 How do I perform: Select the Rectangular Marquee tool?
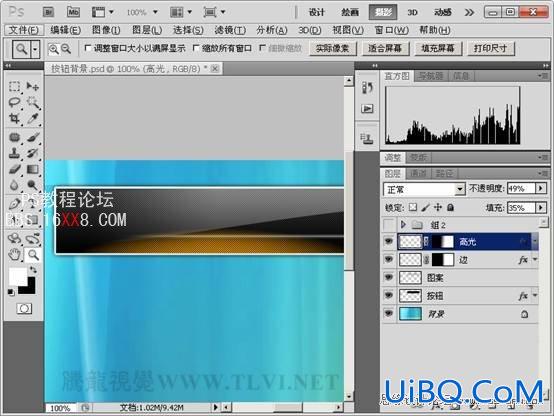tap(14, 86)
